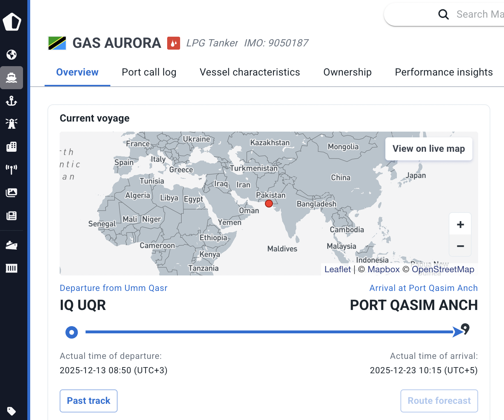Click the Past track button

88,401
